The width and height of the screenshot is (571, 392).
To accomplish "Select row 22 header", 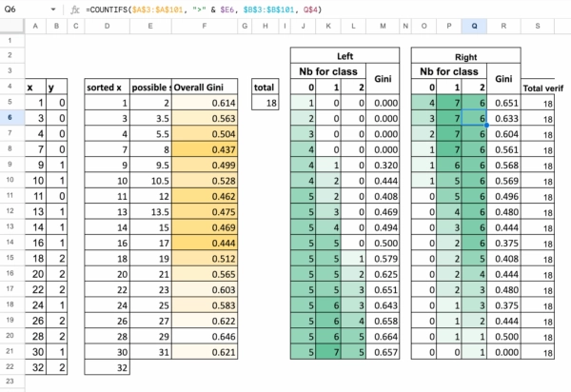I will [x=10, y=365].
